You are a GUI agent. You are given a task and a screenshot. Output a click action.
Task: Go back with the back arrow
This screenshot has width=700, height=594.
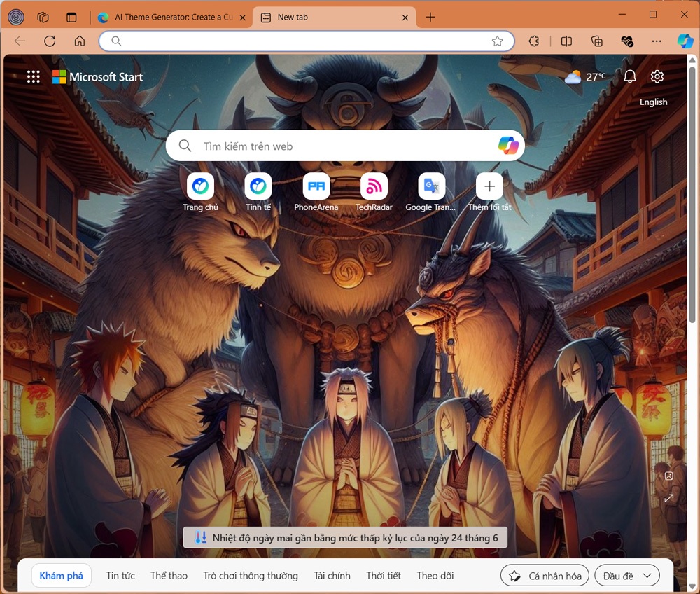click(x=20, y=41)
